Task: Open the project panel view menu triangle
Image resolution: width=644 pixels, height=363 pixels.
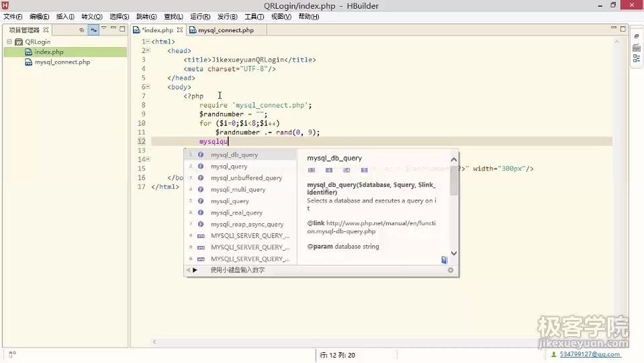Action: [104, 29]
